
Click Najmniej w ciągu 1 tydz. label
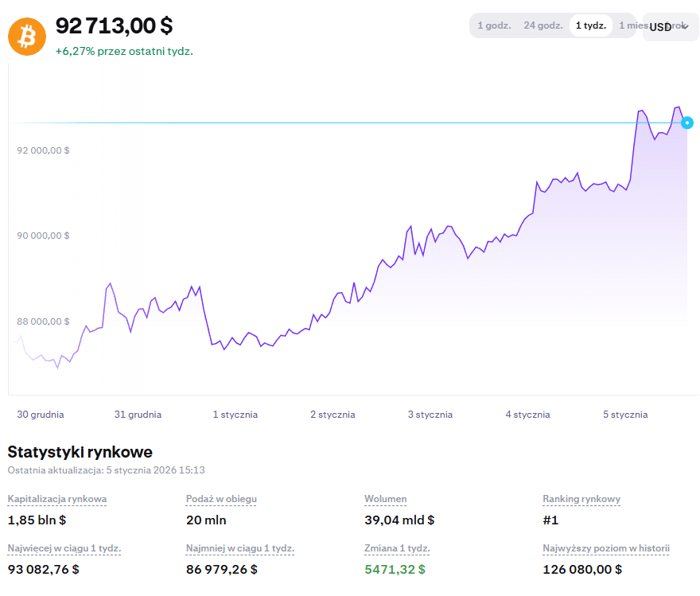click(240, 548)
